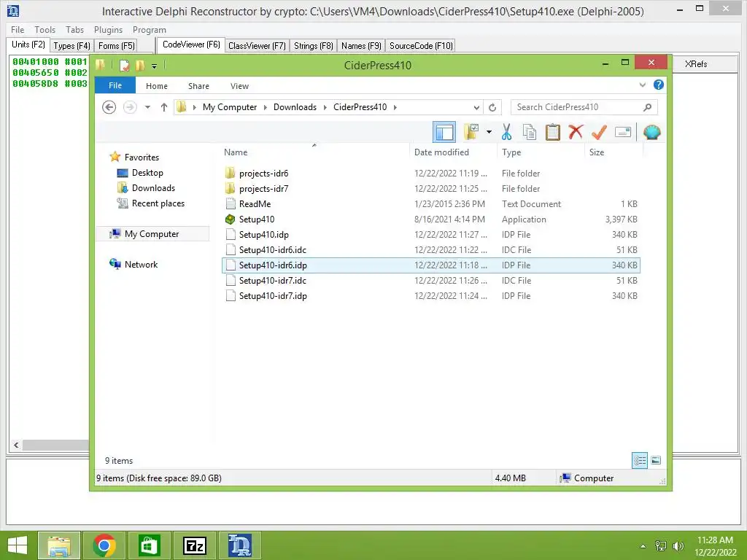747x560 pixels.
Task: Expand the address bar history dropdown
Action: pos(476,107)
